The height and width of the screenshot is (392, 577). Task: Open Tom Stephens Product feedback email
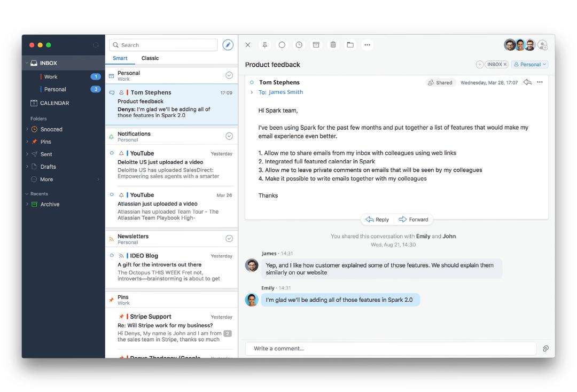171,104
